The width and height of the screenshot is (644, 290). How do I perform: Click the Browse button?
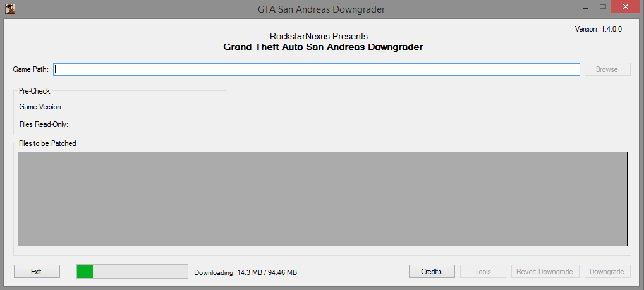[x=607, y=69]
